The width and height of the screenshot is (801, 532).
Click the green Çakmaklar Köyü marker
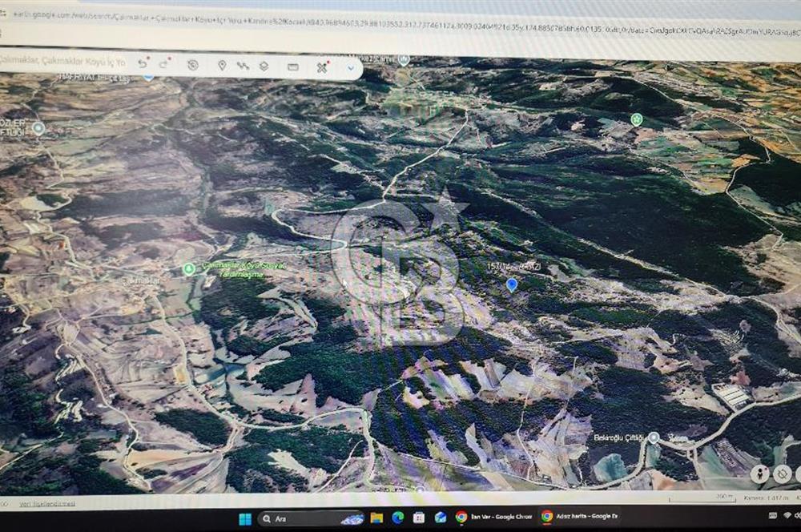(189, 269)
